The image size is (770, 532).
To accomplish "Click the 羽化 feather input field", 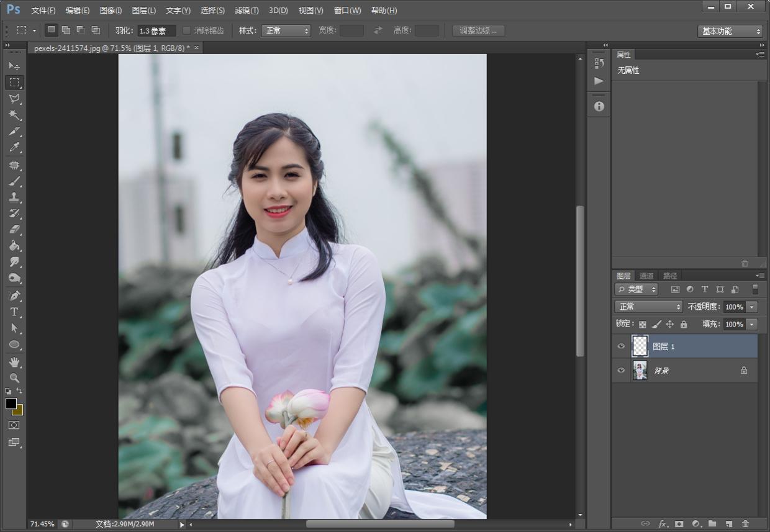I will (156, 30).
